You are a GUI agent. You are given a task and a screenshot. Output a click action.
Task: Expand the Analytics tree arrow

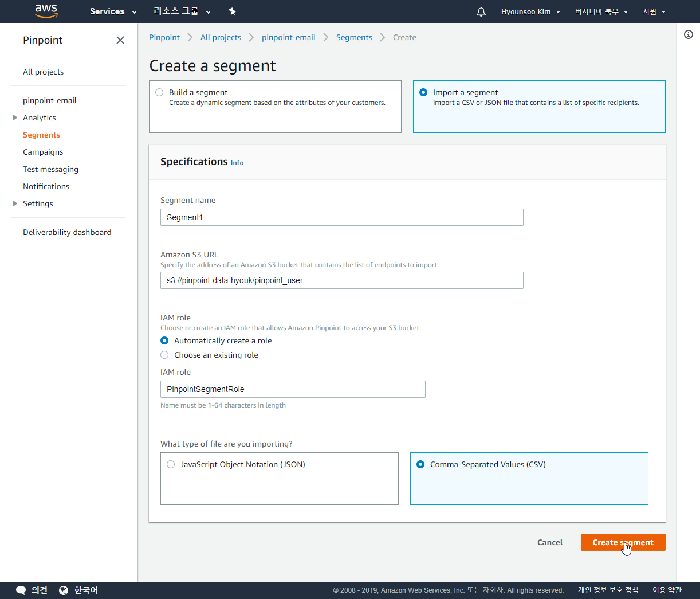tap(15, 118)
